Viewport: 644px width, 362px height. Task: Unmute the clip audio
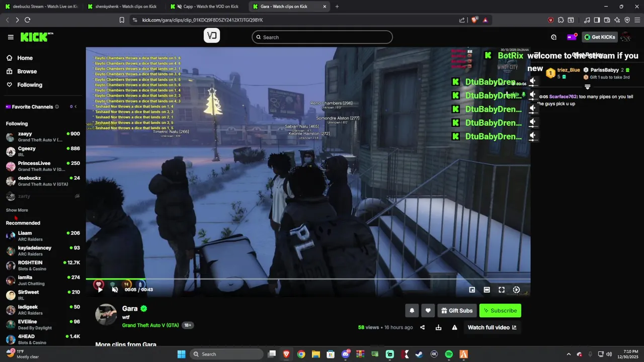tap(115, 290)
